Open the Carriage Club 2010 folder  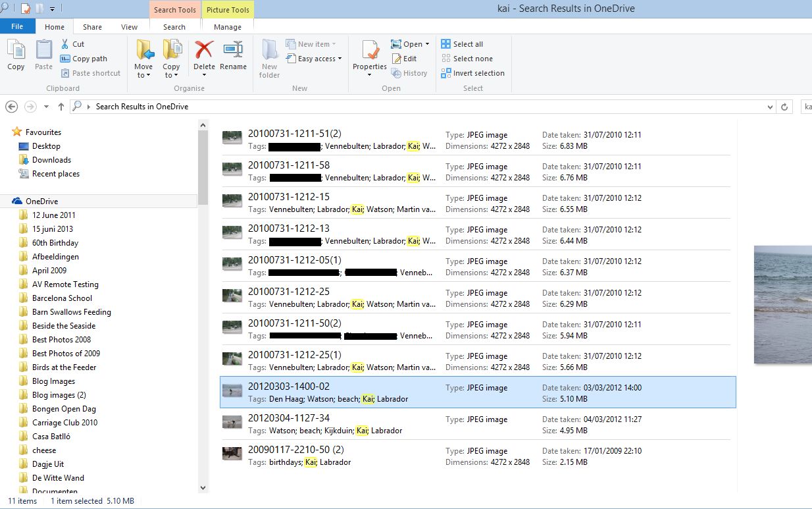pos(59,423)
